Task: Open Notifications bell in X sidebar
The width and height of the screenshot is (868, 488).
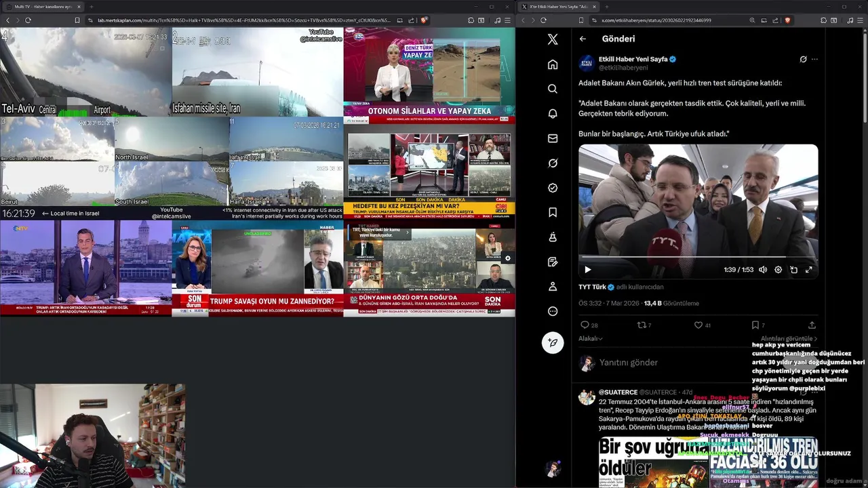Action: click(x=553, y=114)
